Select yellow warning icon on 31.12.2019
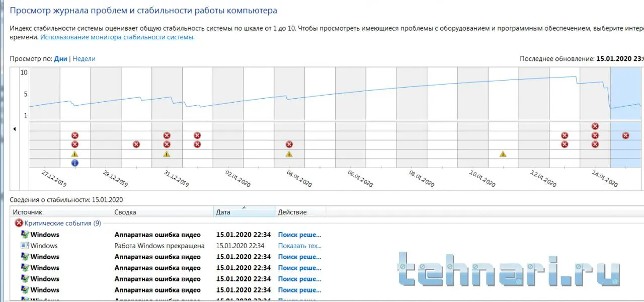Image resolution: width=644 pixels, height=302 pixels. coord(167,154)
